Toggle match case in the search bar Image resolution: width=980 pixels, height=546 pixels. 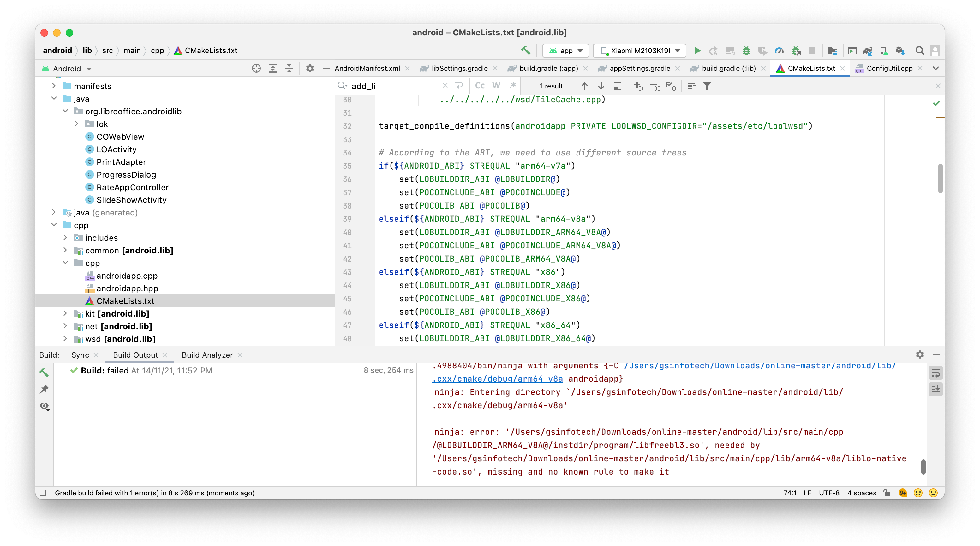[x=480, y=86]
